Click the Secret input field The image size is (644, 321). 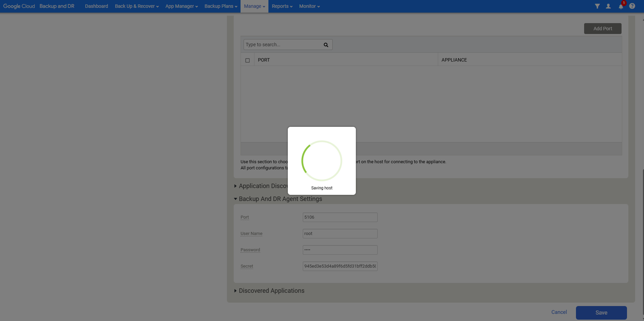[340, 266]
